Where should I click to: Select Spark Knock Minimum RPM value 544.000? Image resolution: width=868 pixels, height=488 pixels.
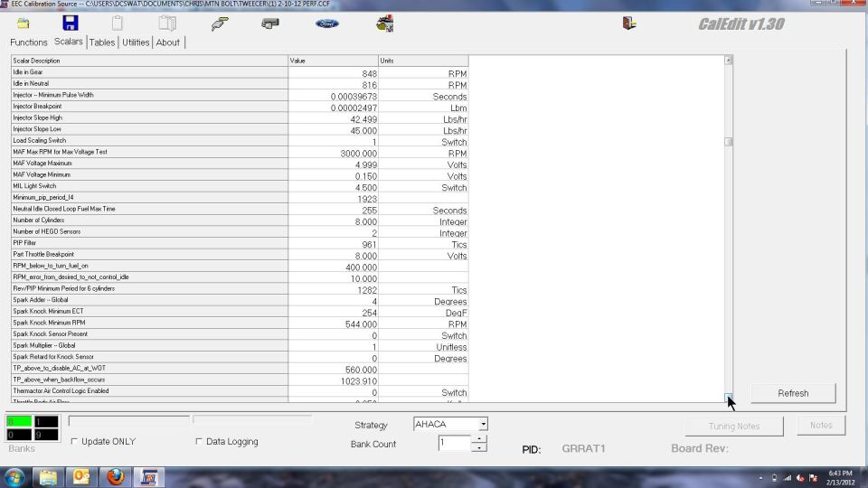(x=334, y=324)
